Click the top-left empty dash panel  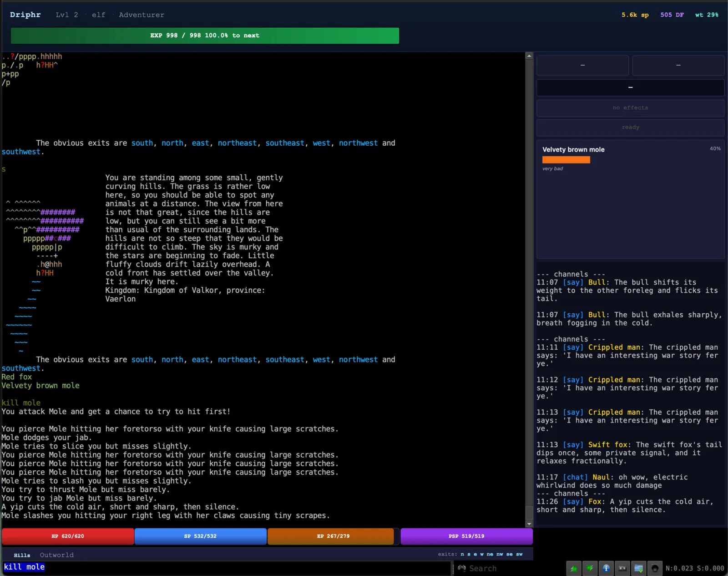[582, 65]
